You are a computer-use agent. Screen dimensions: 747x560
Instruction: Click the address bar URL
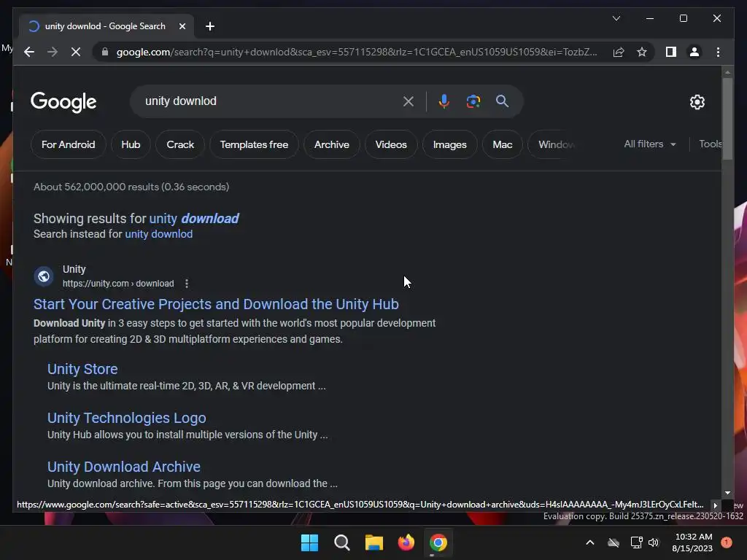[x=356, y=52]
